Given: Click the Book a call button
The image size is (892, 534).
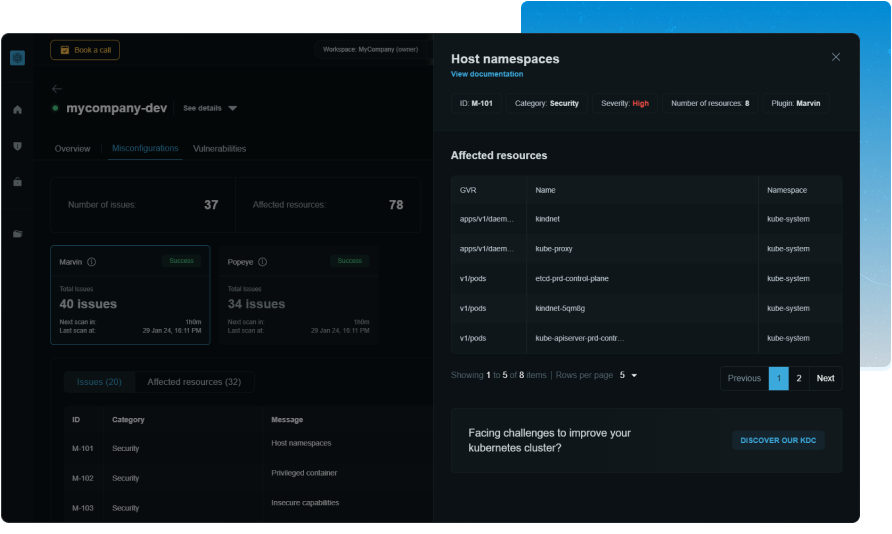Looking at the screenshot, I should (x=85, y=50).
